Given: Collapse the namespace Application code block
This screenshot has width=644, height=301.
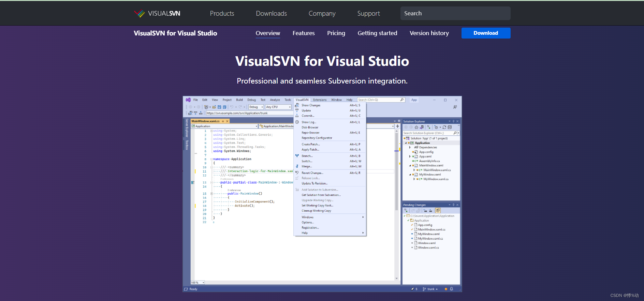Looking at the screenshot, I should point(211,159).
